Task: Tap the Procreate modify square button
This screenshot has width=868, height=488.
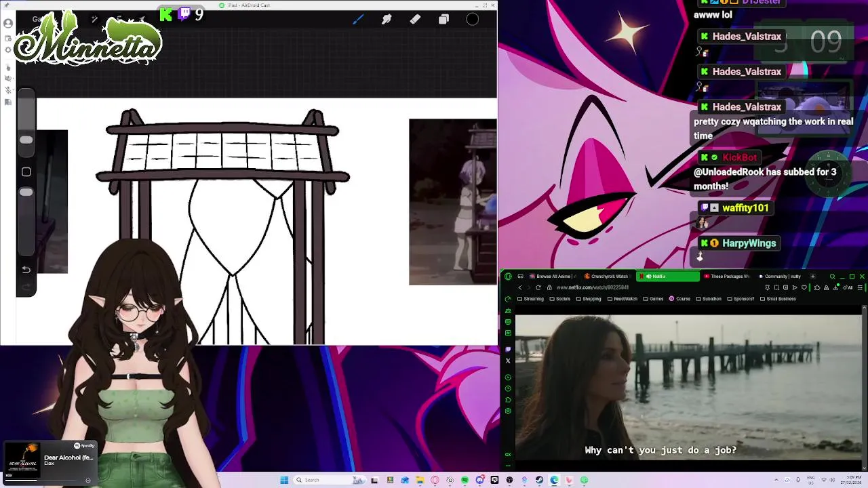Action: pyautogui.click(x=26, y=172)
